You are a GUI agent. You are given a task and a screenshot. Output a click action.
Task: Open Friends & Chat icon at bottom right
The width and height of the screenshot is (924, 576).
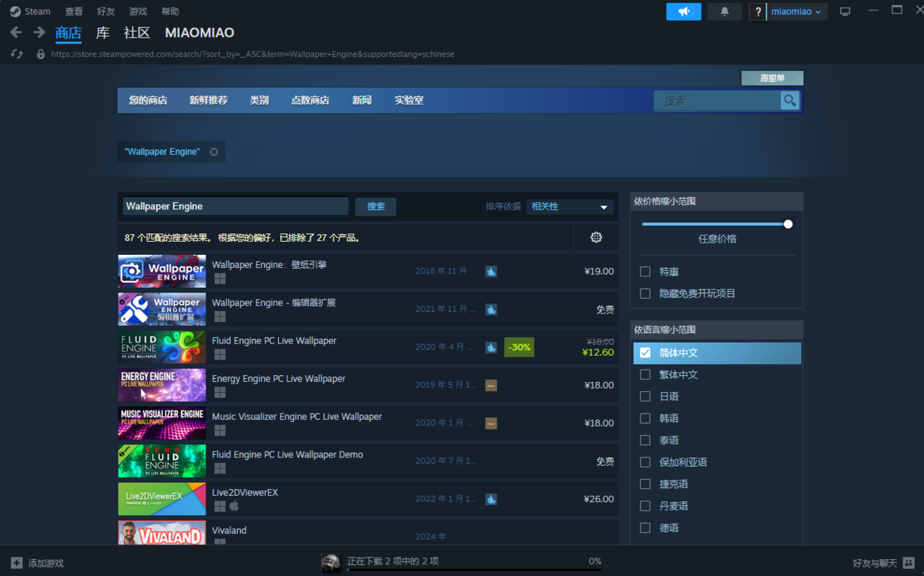click(x=909, y=562)
